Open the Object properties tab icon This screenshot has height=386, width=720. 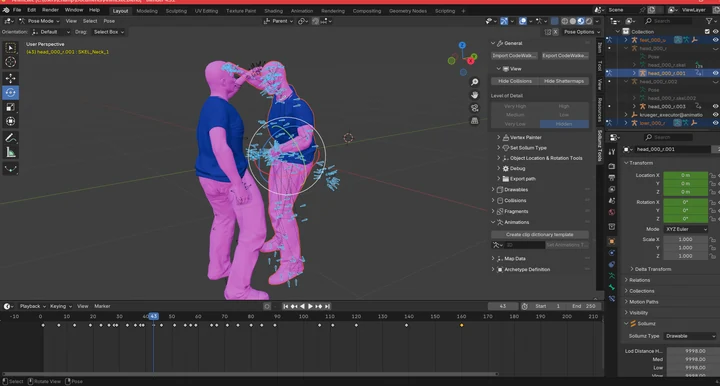(612, 241)
